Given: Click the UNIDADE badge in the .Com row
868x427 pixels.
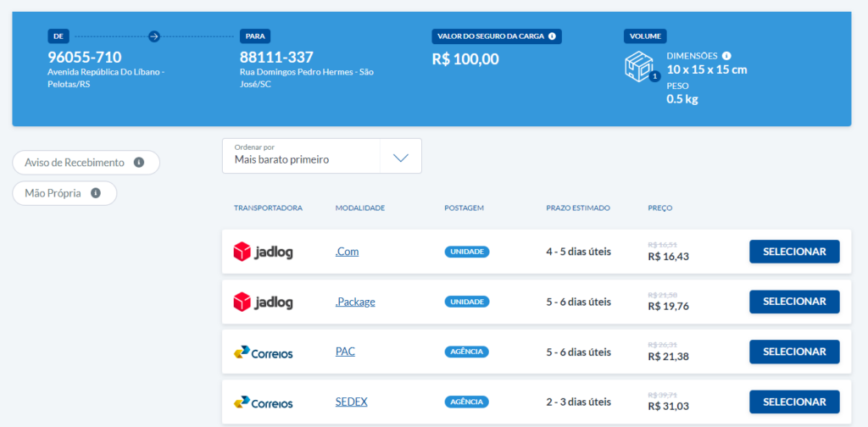Looking at the screenshot, I should click(x=467, y=252).
